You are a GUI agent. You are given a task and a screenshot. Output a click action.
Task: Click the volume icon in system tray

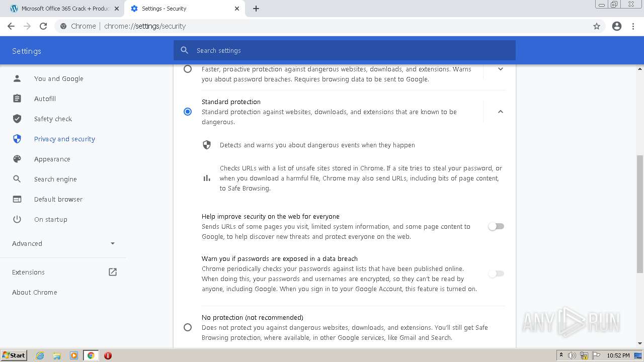click(572, 355)
